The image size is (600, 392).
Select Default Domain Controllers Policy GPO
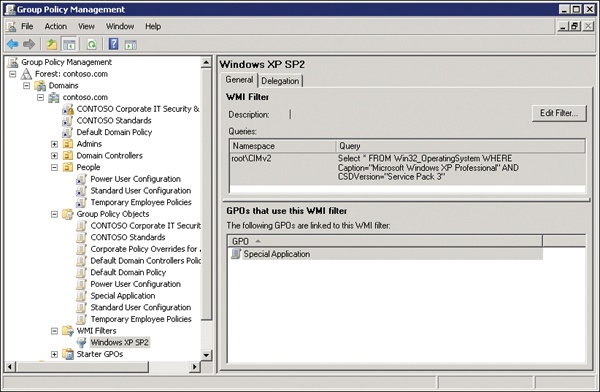145,261
